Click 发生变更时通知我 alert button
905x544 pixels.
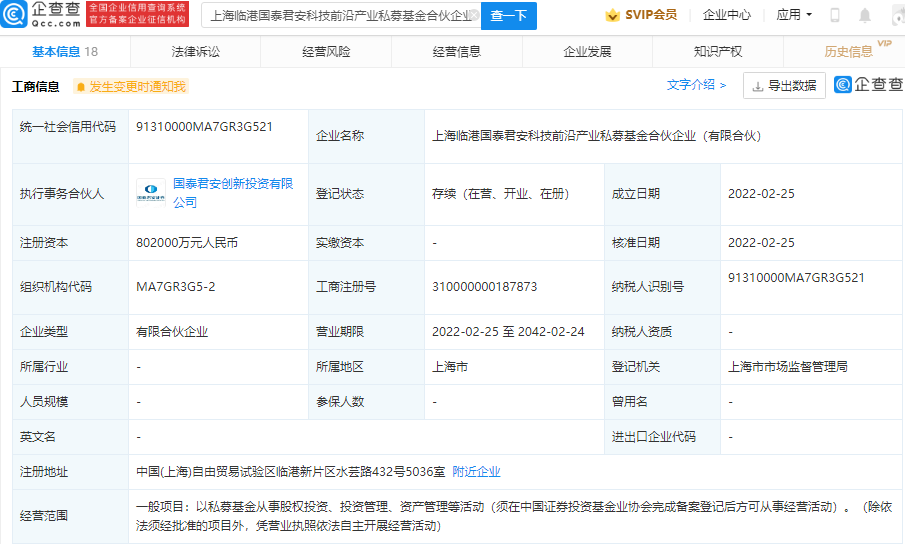tap(131, 87)
